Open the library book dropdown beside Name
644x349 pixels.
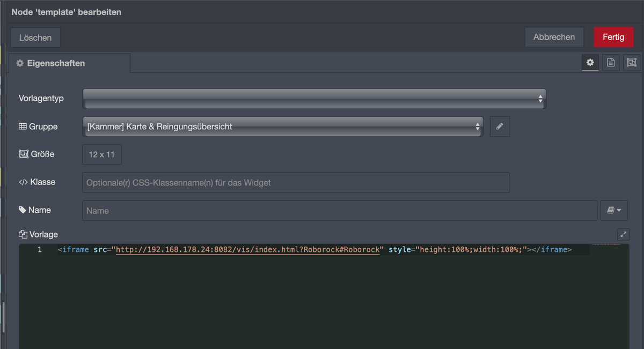[x=613, y=211]
